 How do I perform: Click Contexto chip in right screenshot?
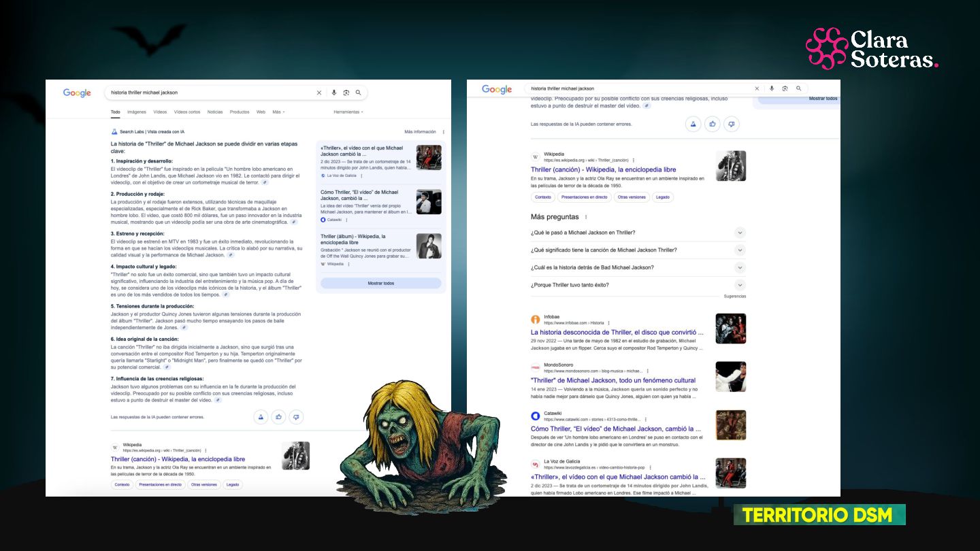(x=543, y=197)
